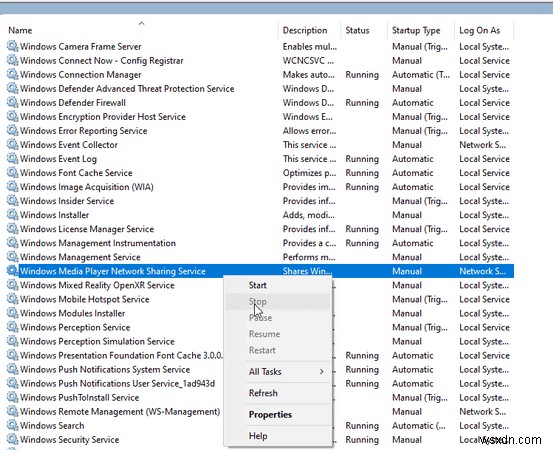
Task: Select Windows Push Notifications User Service_1ad943d
Action: click(x=117, y=384)
